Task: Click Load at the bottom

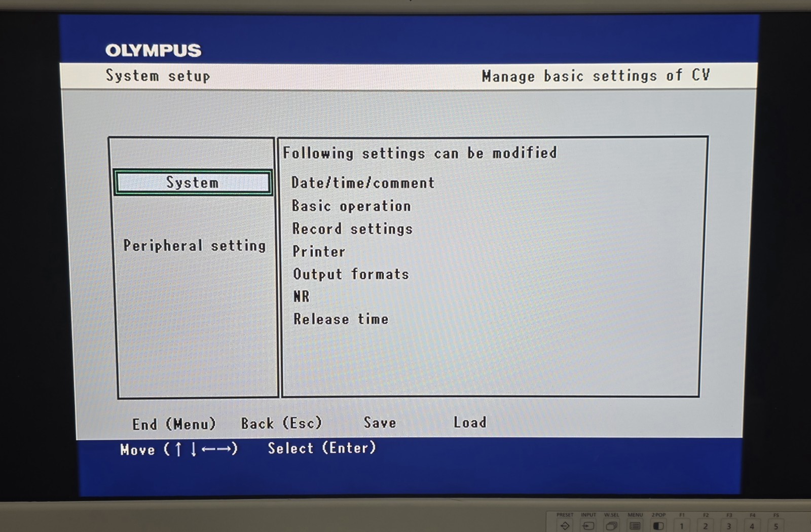Action: [x=470, y=422]
